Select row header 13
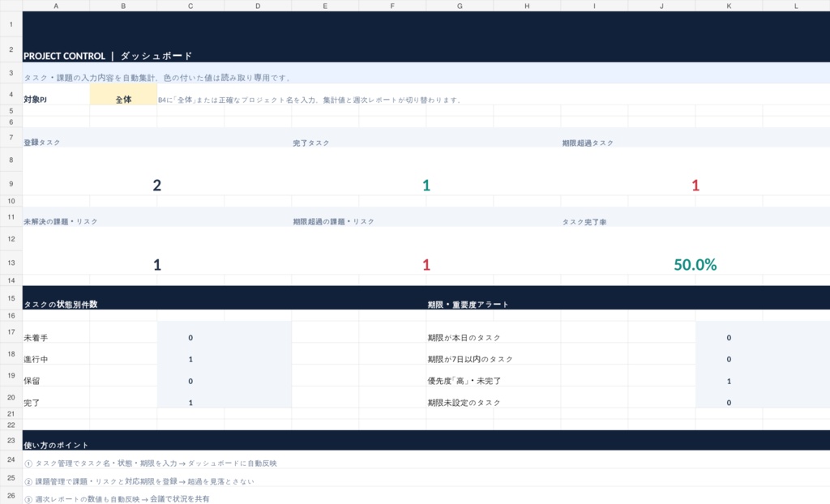 coord(11,263)
